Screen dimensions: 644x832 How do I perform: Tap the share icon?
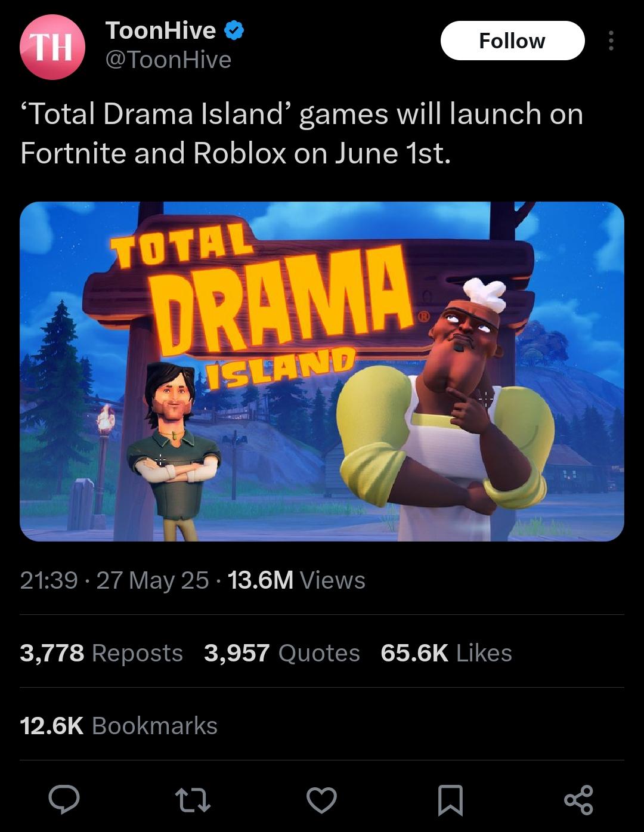578,800
